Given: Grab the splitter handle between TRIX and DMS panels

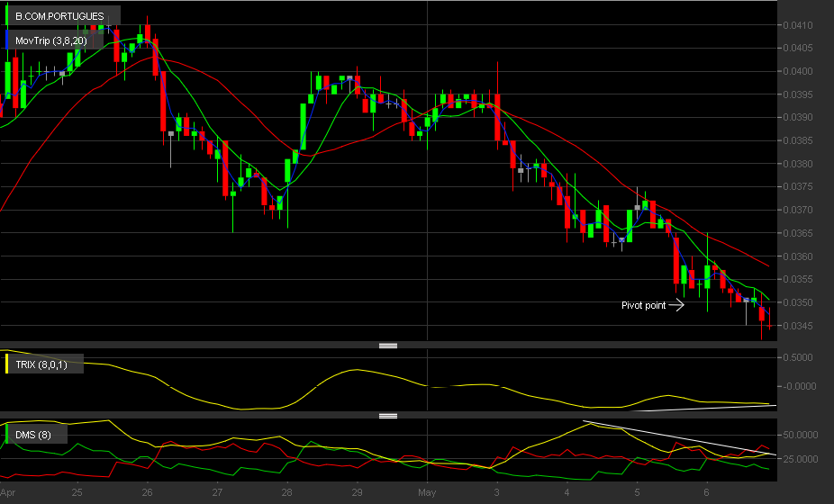Looking at the screenshot, I should [388, 416].
